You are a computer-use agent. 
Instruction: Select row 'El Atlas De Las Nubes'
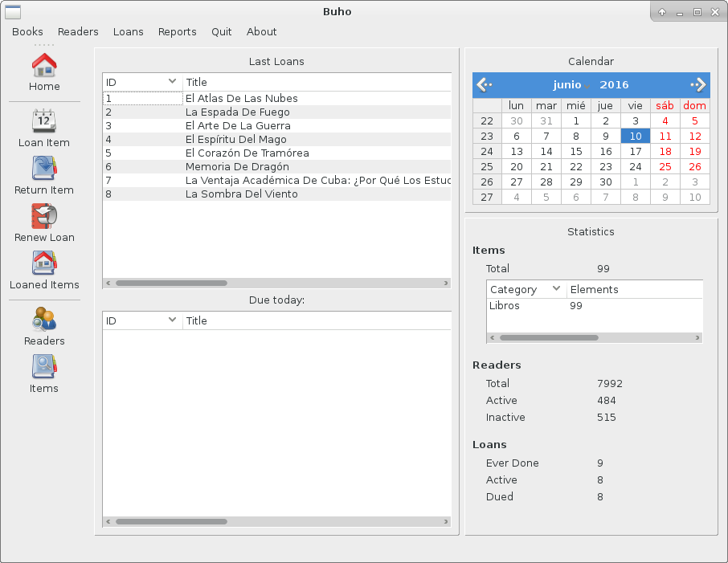(x=276, y=99)
